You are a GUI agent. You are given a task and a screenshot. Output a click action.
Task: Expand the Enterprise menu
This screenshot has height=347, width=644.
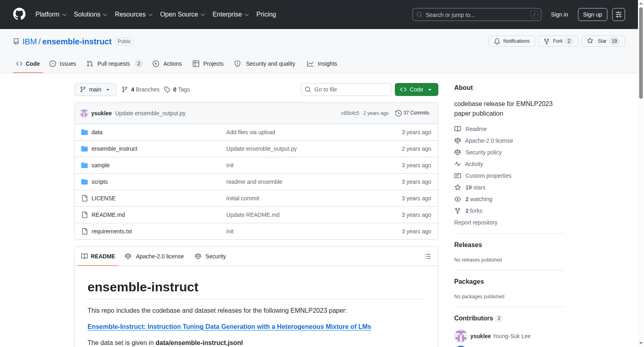point(231,15)
